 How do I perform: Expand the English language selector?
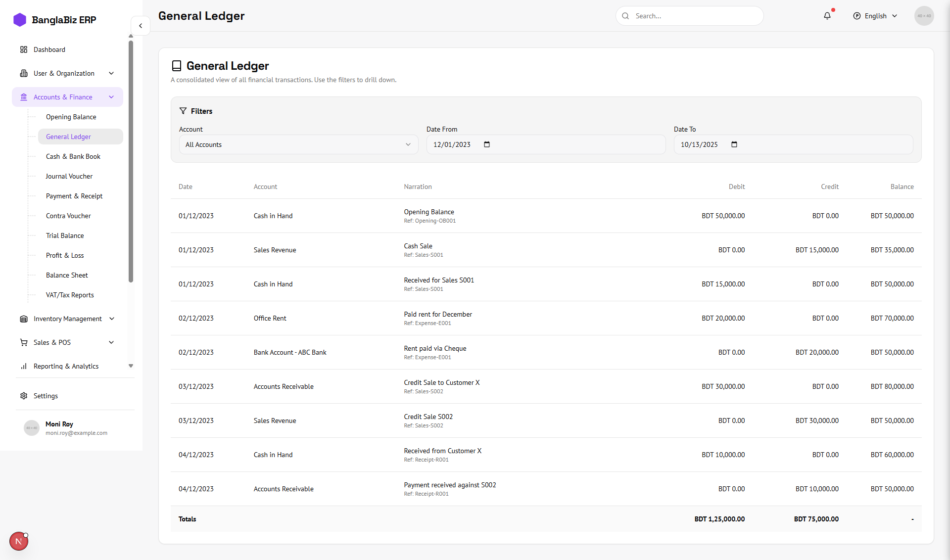click(x=875, y=16)
